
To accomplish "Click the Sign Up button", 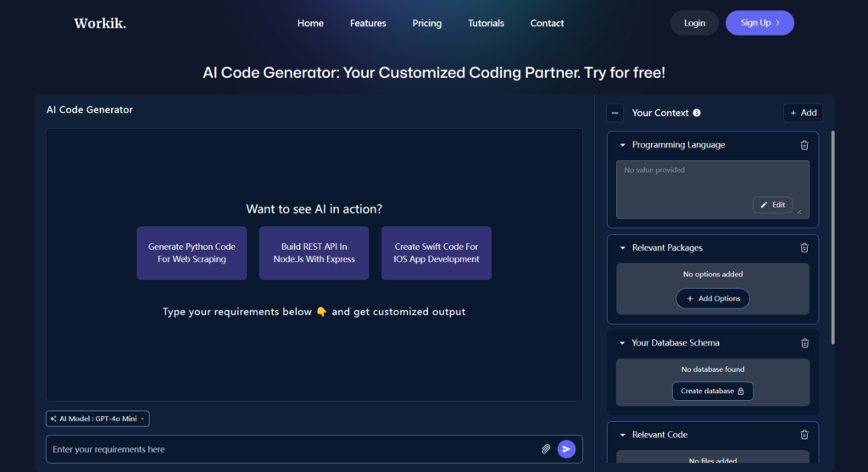I will point(760,23).
